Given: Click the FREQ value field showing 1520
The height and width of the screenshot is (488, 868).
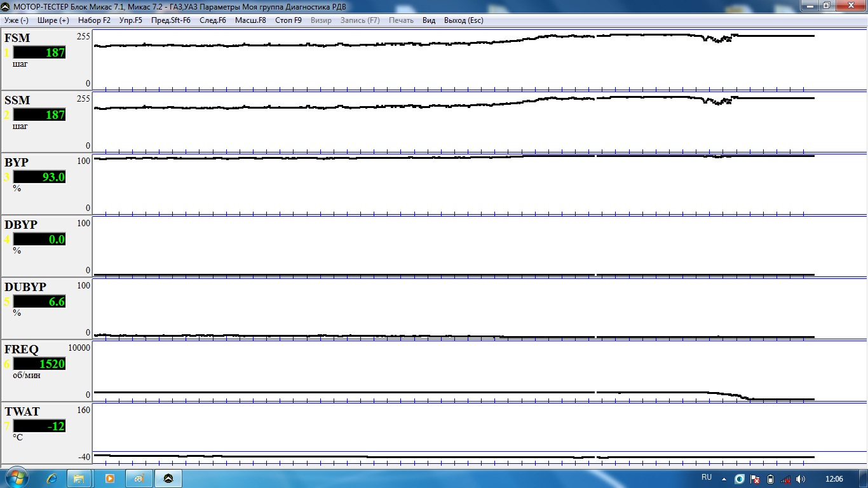Looking at the screenshot, I should [39, 364].
